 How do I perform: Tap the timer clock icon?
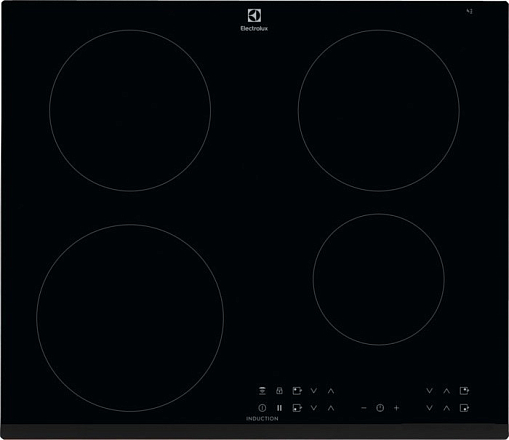click(380, 408)
